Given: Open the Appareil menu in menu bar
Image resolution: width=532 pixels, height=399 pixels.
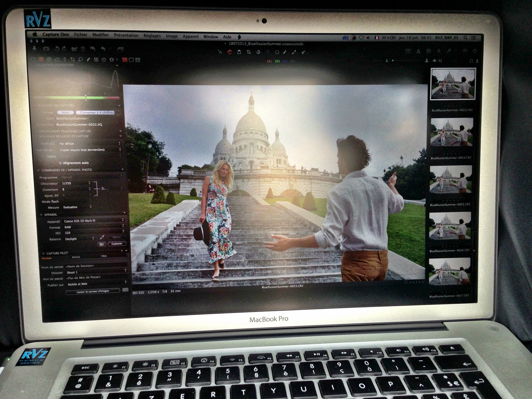Looking at the screenshot, I should 191,36.
